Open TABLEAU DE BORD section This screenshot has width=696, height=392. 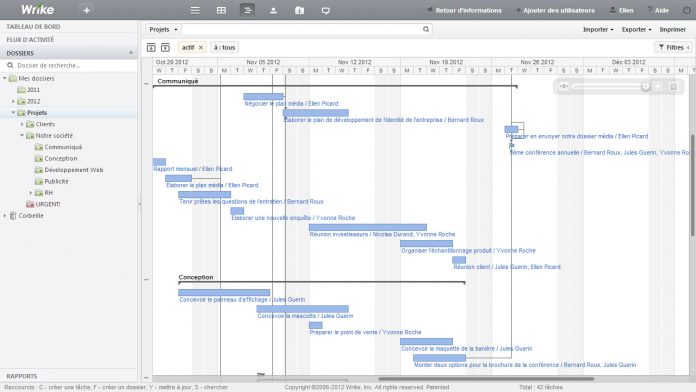tap(33, 27)
